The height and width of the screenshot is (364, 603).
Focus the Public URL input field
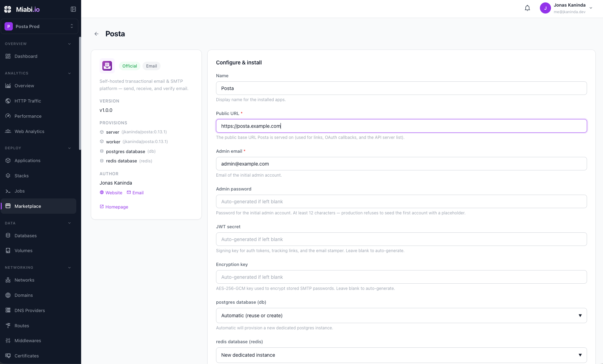(401, 126)
